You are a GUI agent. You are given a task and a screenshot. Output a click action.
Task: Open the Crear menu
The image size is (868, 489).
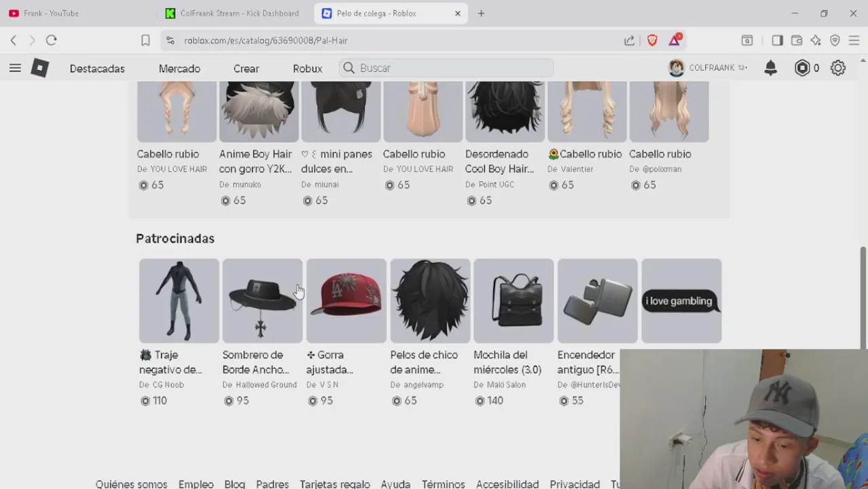click(x=246, y=68)
